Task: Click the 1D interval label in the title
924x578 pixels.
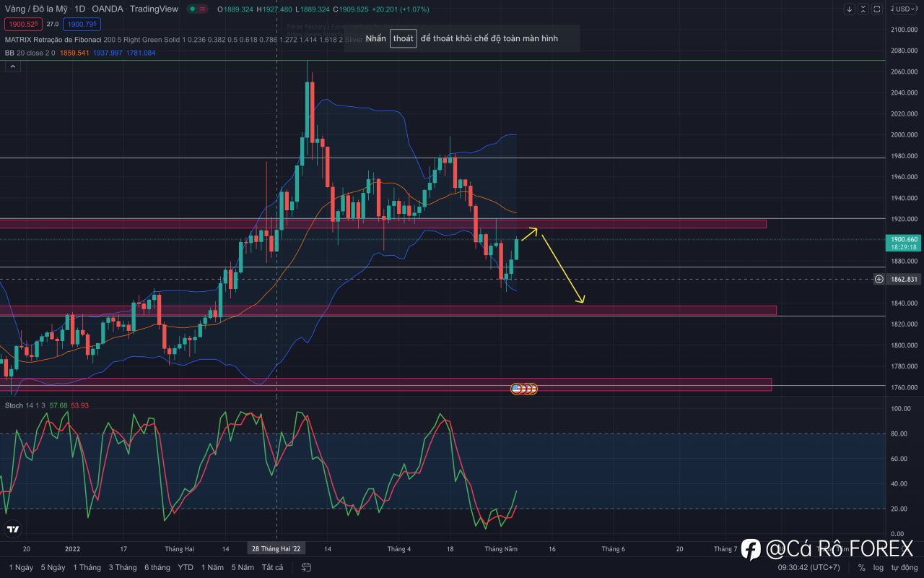Action: (x=80, y=9)
